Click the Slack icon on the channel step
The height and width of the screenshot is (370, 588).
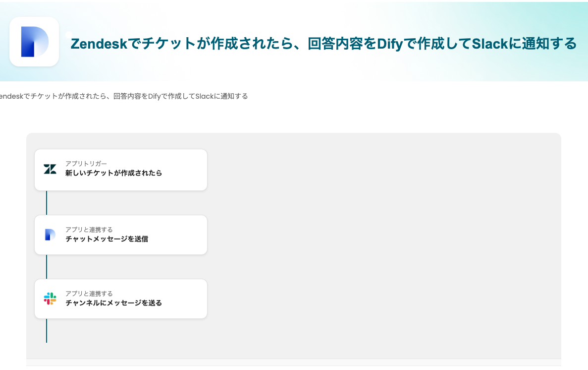(x=50, y=299)
